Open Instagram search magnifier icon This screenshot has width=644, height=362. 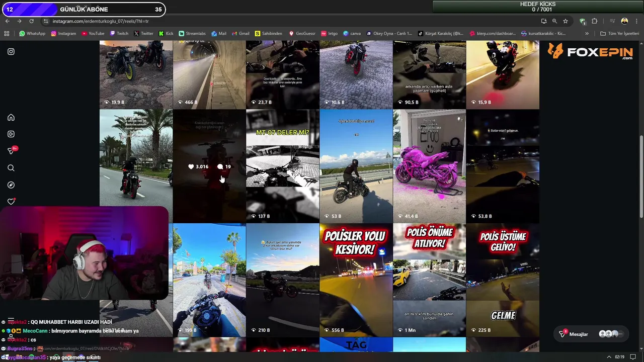(11, 168)
